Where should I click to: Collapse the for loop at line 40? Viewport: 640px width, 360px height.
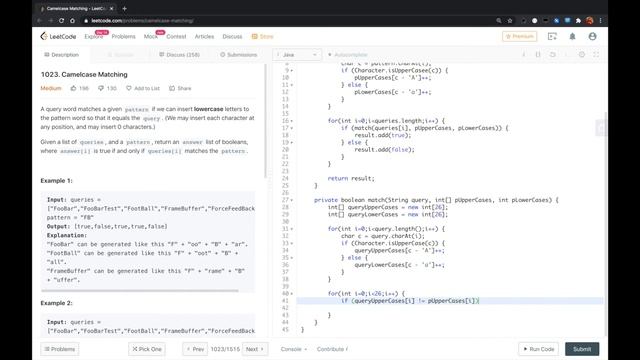coord(291,293)
